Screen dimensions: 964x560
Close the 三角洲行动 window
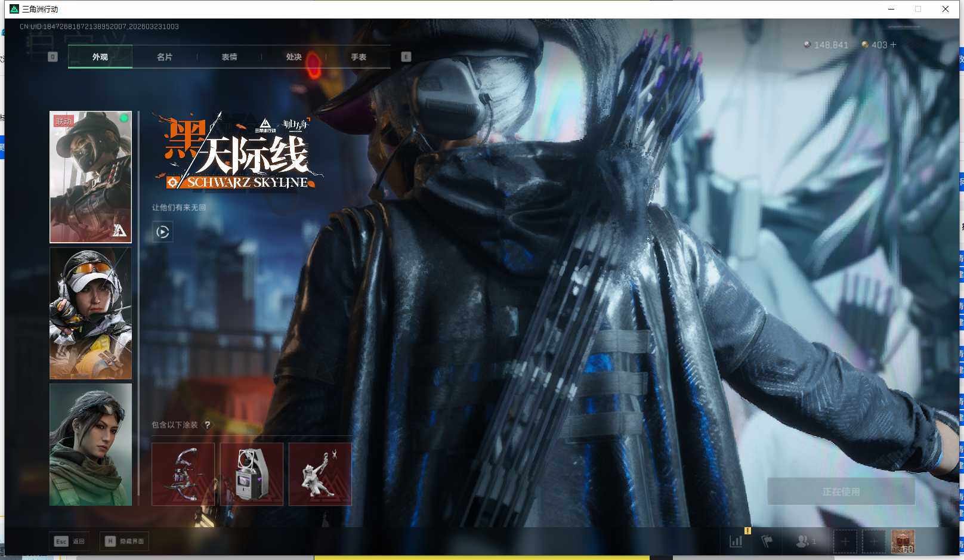point(946,9)
